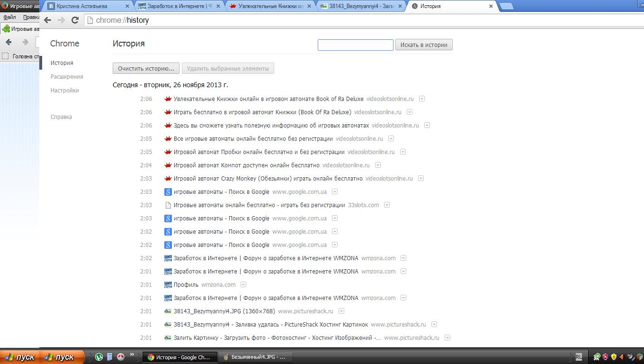Open the calculator icon in quick launch
Viewport: 644px width, 364px height.
[109, 357]
